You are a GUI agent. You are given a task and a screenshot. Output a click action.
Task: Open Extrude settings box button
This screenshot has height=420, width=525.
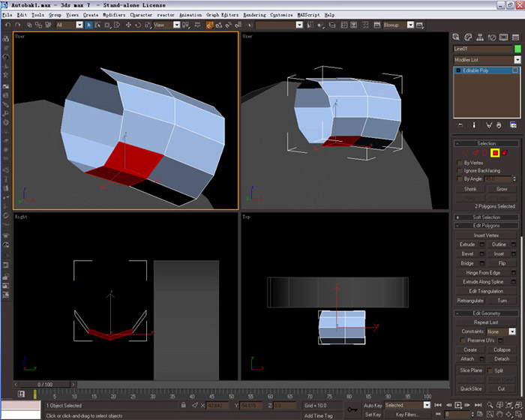(482, 244)
